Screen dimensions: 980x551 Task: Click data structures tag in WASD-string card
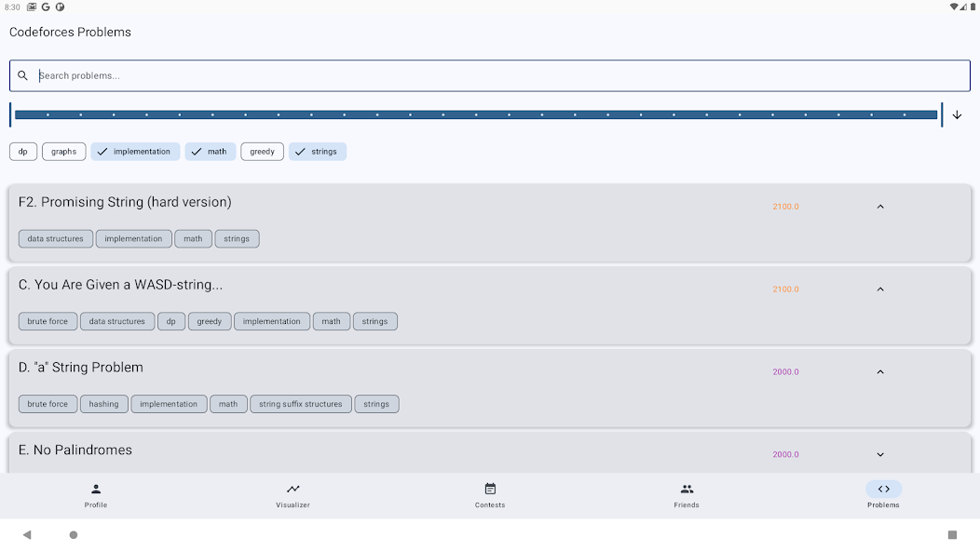tap(116, 321)
